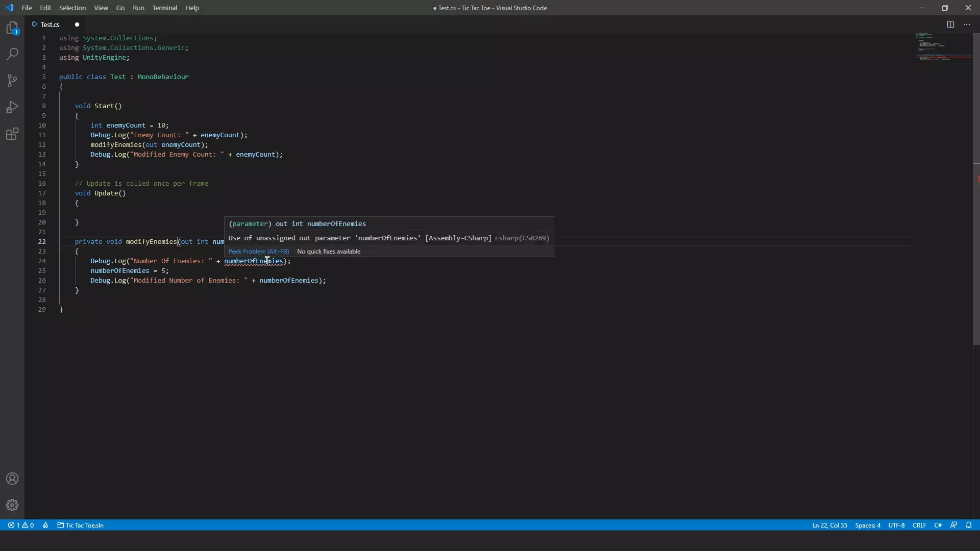This screenshot has height=551, width=980.
Task: Change line endings via CRLF
Action: click(x=919, y=525)
